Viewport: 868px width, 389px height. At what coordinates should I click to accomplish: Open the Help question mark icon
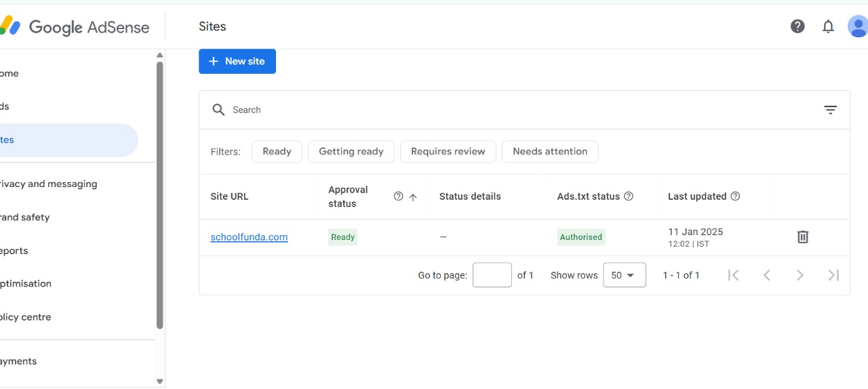click(x=797, y=26)
